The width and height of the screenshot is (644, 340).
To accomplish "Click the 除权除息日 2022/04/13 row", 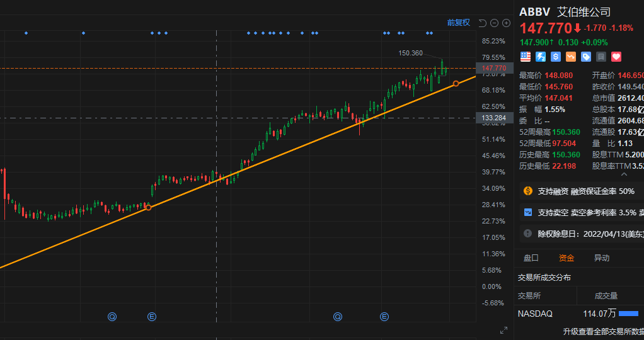I will 582,234.
